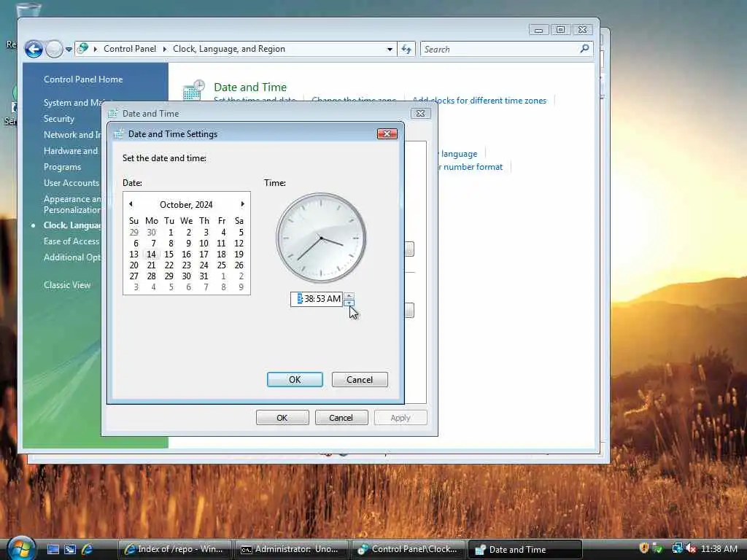The width and height of the screenshot is (747, 560).
Task: Click the taskbar clock 11:38 AM
Action: point(719,548)
